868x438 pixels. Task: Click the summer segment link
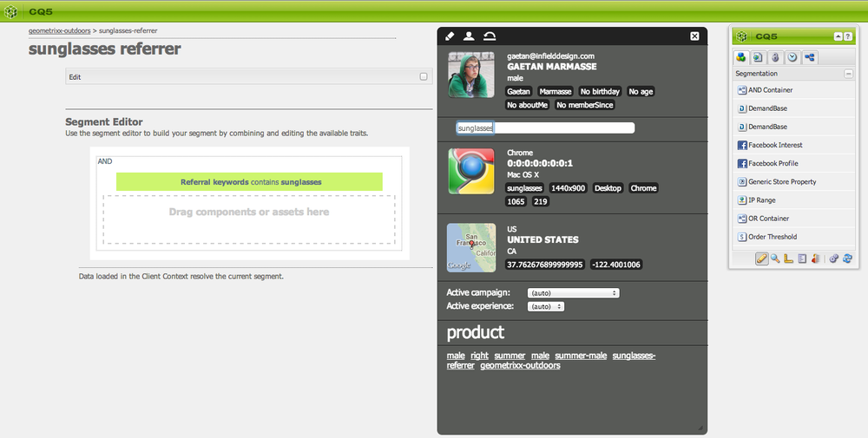[510, 356]
